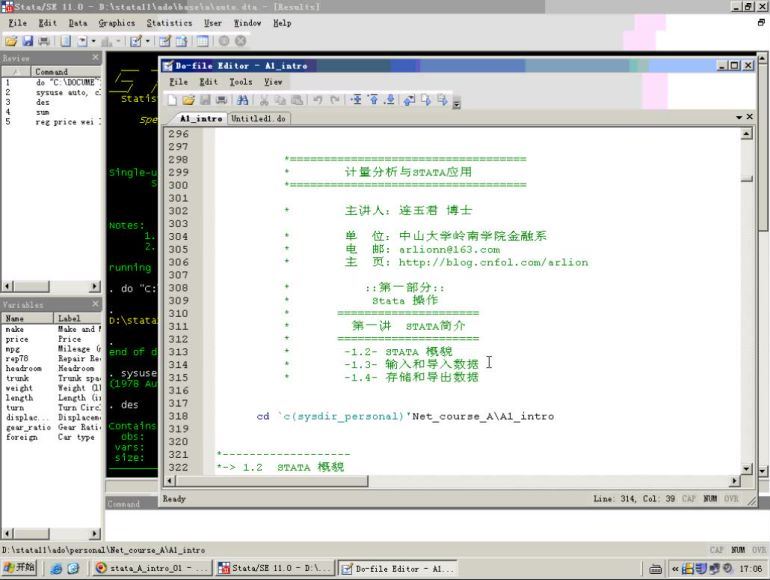The width and height of the screenshot is (770, 580).
Task: Click the Open file icon in Stata toolbar
Action: [11, 41]
